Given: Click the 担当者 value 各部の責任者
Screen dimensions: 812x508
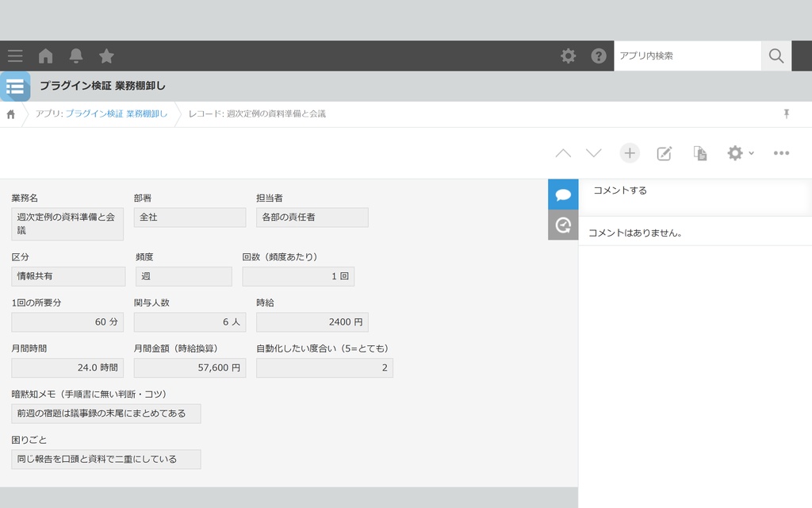Looking at the screenshot, I should pyautogui.click(x=312, y=217).
